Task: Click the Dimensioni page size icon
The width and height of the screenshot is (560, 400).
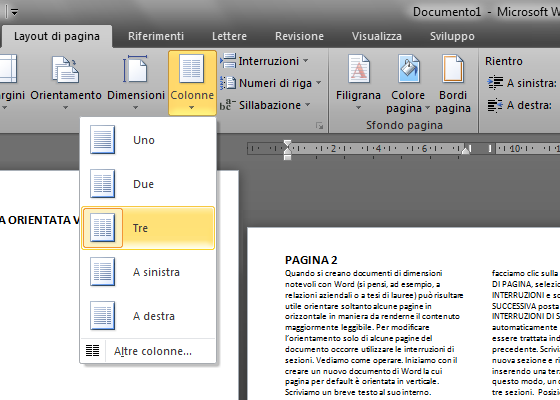Action: (135, 69)
